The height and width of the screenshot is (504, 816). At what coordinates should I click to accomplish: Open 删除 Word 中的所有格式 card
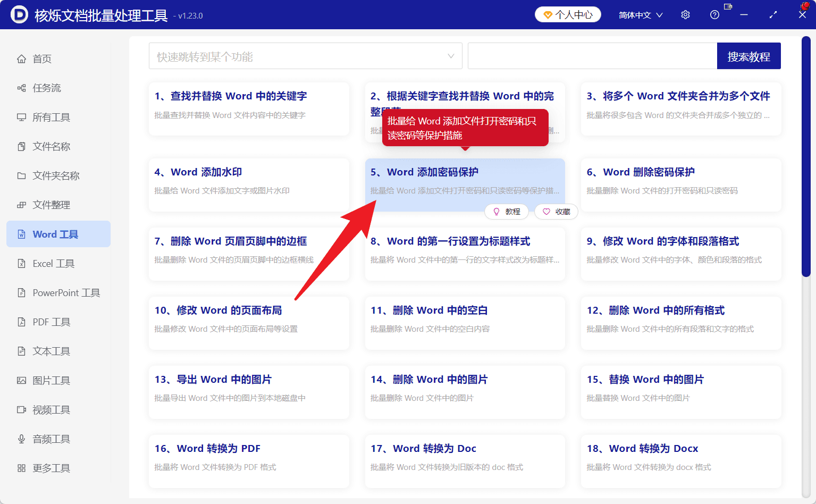(681, 323)
